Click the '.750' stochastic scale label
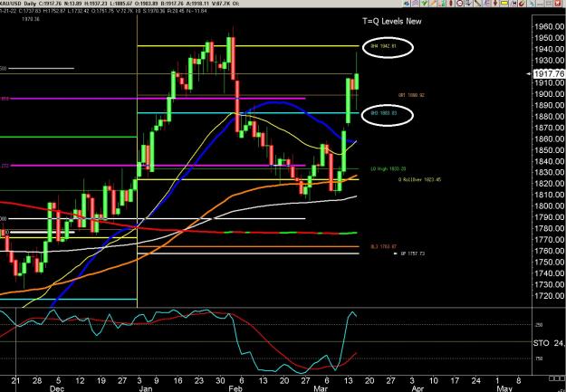Image resolution: width=566 pixels, height=392 pixels. (538, 359)
